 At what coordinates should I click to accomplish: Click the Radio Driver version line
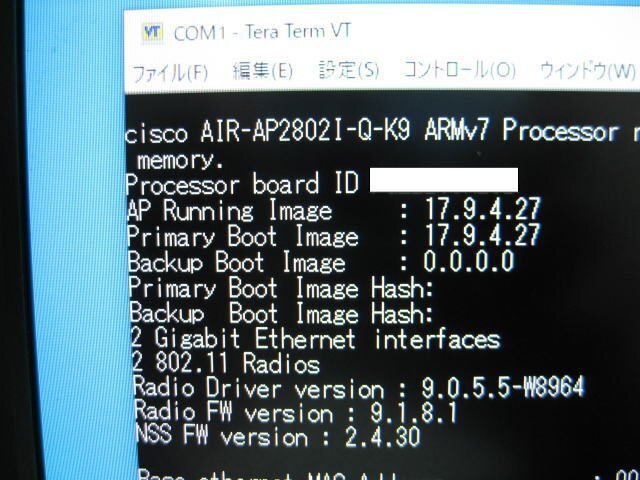click(x=358, y=388)
